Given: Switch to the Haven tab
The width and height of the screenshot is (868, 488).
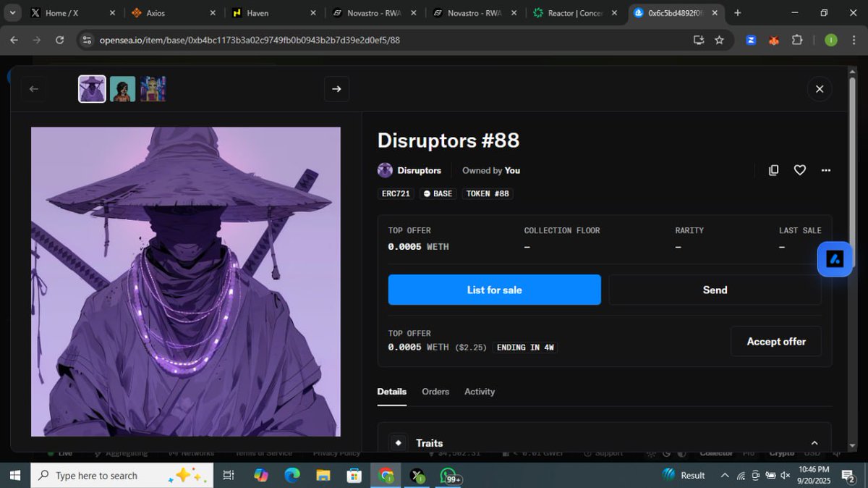Looking at the screenshot, I should pyautogui.click(x=274, y=13).
